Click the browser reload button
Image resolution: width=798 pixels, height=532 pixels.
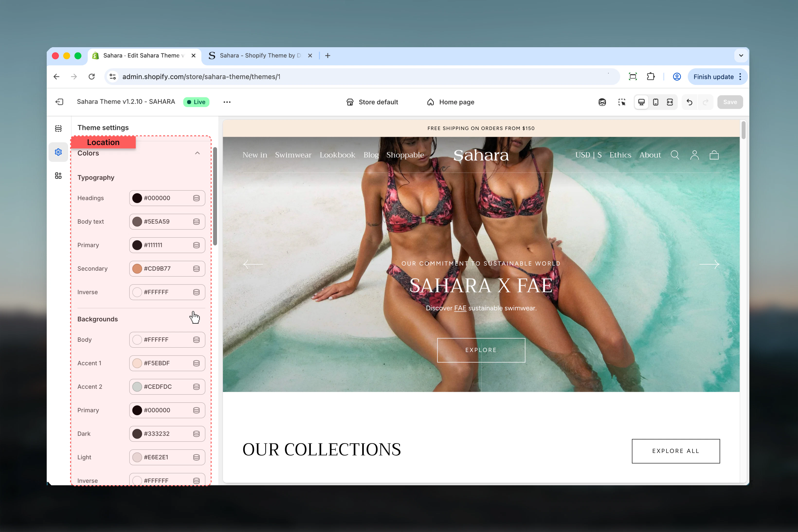click(x=91, y=77)
